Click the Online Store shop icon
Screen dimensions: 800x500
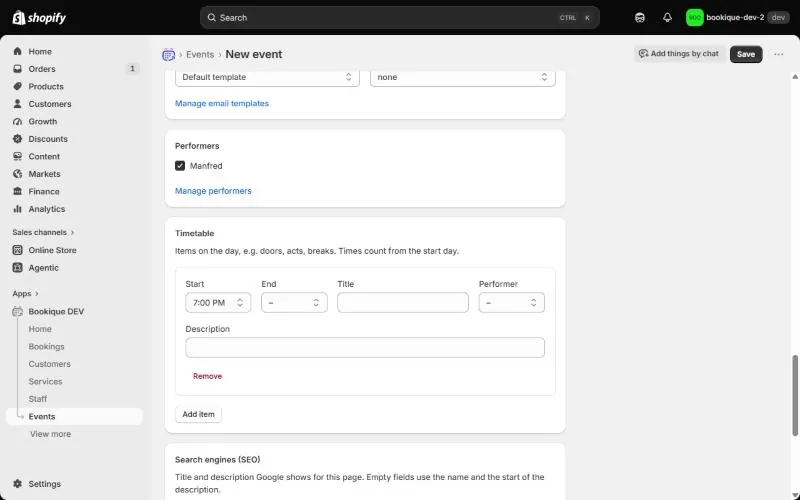pos(18,250)
